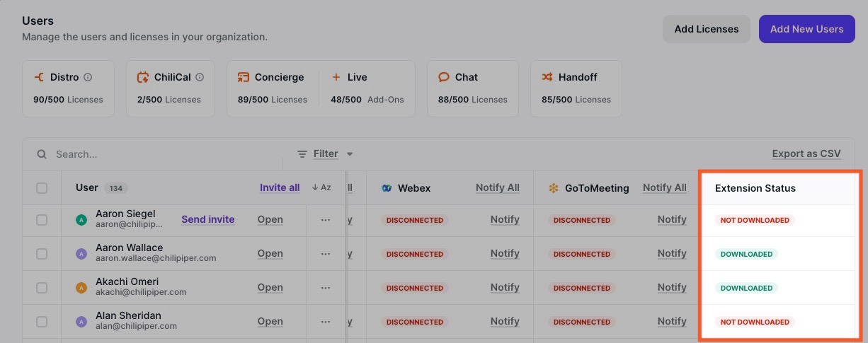Click the Distro license icon
This screenshot has width=868, height=343.
pyautogui.click(x=39, y=77)
